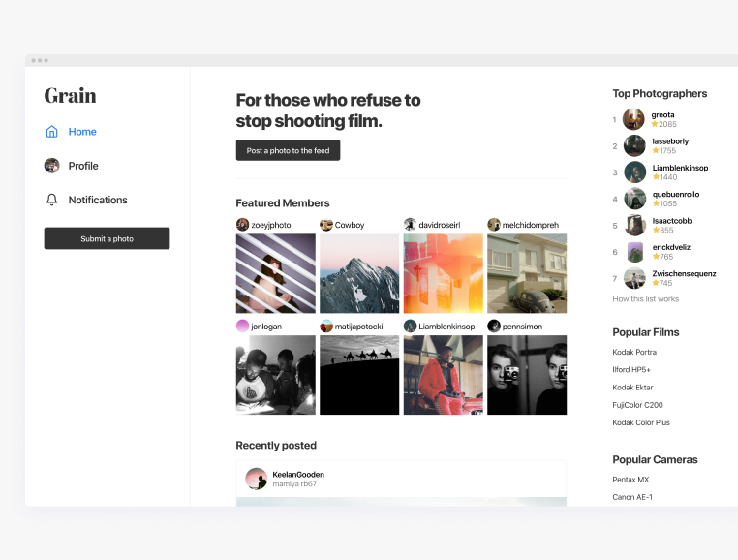Open Liamblenkinsop's red jacket photo
738x560 pixels.
(443, 375)
